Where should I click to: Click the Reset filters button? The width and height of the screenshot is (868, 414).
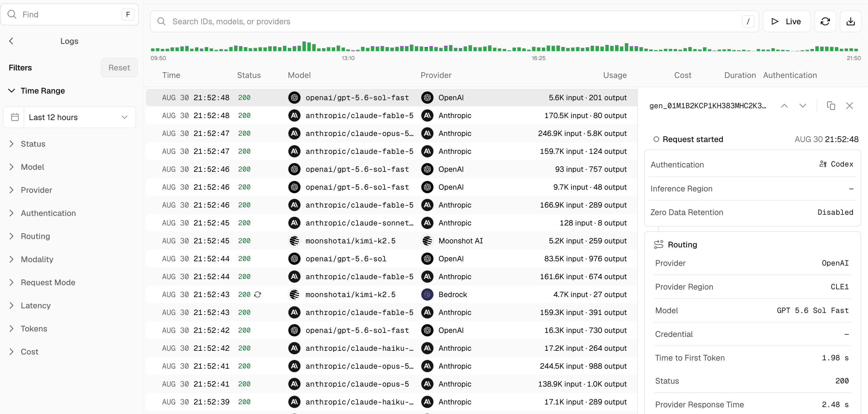119,68
